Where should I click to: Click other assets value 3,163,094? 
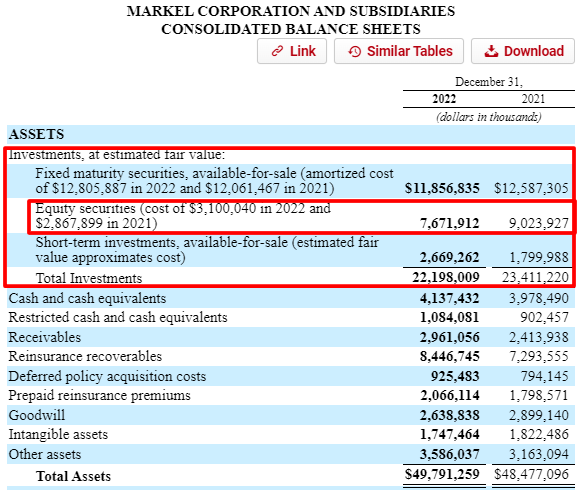[x=539, y=454]
